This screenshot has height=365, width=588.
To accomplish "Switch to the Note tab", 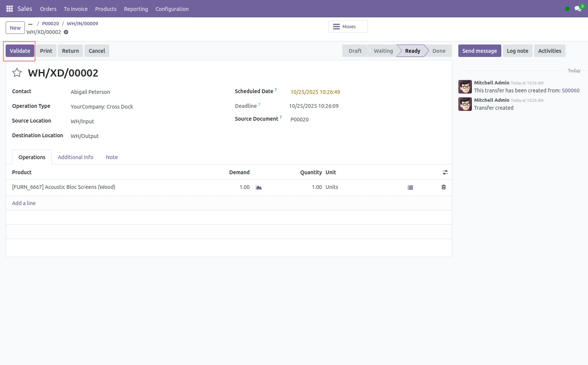I will 112,157.
